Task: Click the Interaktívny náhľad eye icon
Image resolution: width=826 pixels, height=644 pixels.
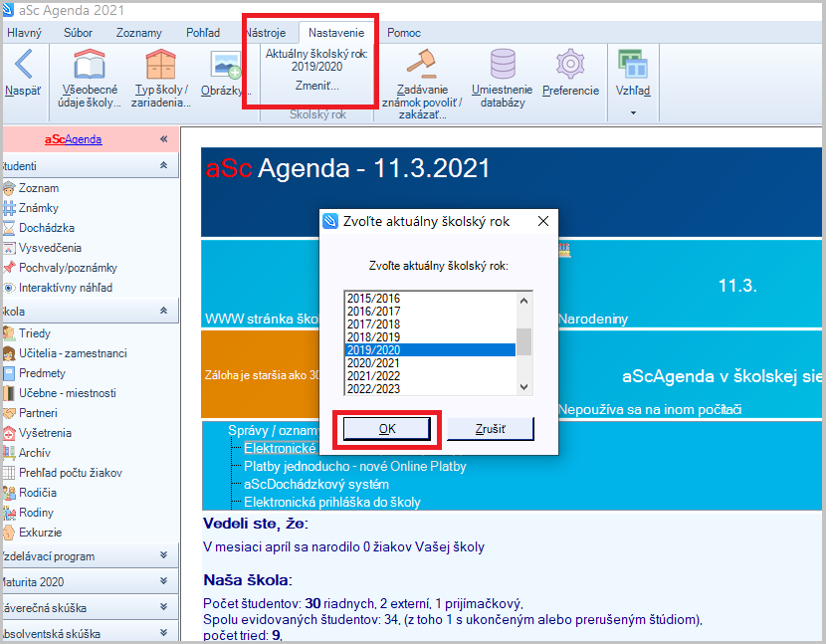Action: [9, 288]
